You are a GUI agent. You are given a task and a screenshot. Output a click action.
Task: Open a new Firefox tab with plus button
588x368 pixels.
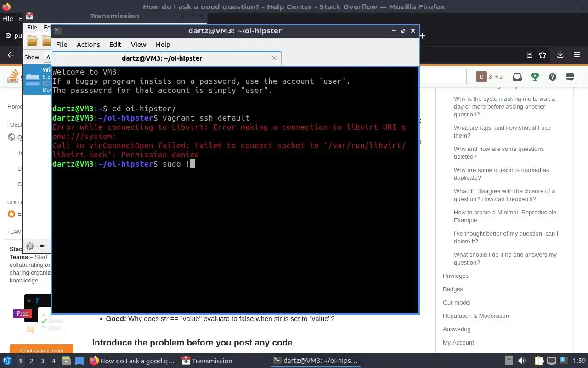(422, 35)
